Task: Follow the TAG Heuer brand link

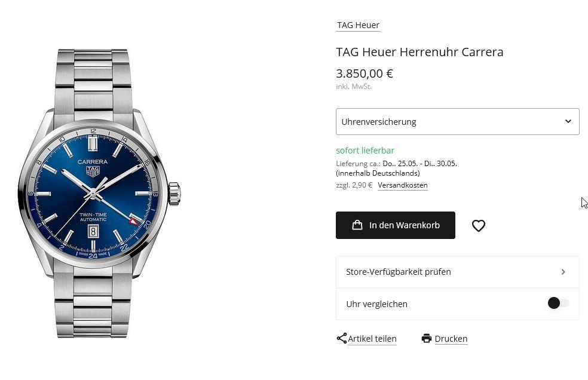Action: [358, 25]
